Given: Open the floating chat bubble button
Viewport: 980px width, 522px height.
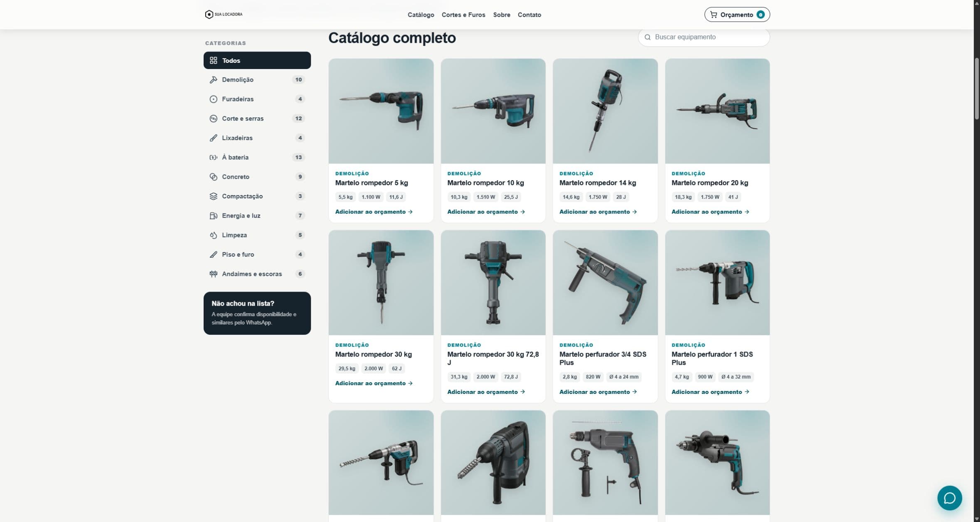Looking at the screenshot, I should click(x=949, y=498).
